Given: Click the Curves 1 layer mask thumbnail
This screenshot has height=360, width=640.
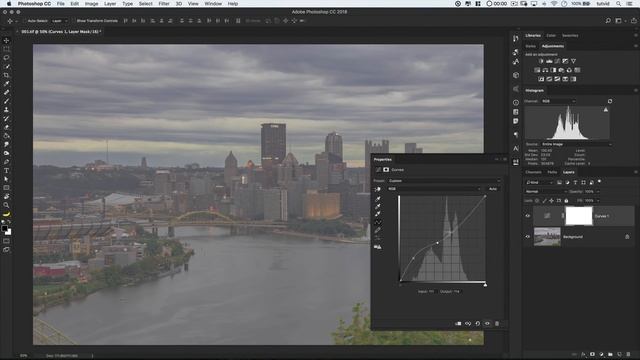Looking at the screenshot, I should 579,216.
